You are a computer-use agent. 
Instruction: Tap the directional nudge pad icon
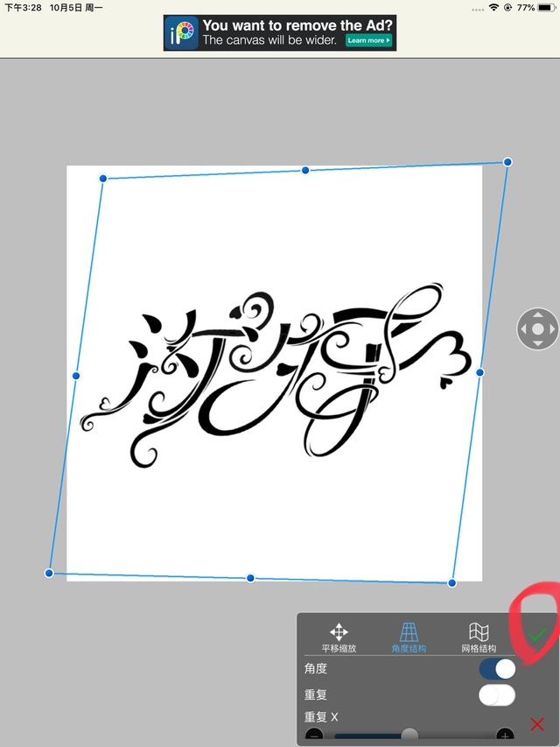coord(537,329)
